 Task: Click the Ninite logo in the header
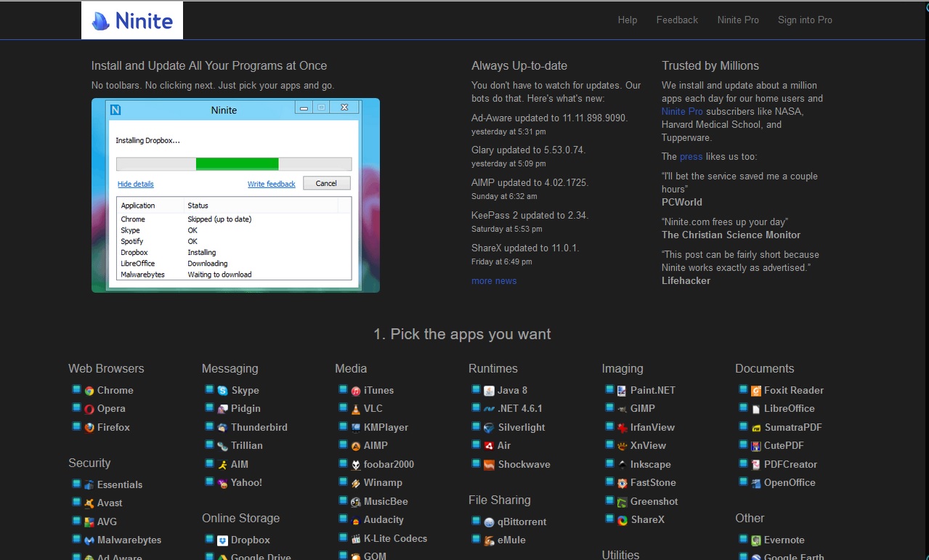131,20
